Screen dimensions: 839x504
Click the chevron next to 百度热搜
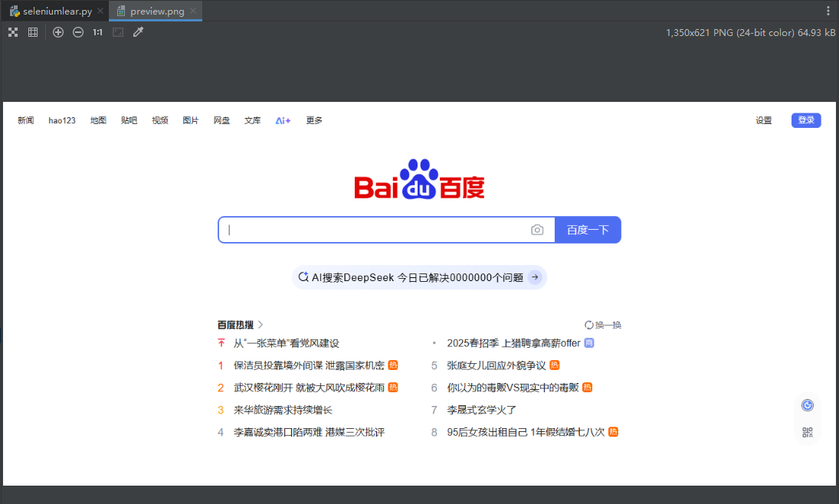point(261,325)
